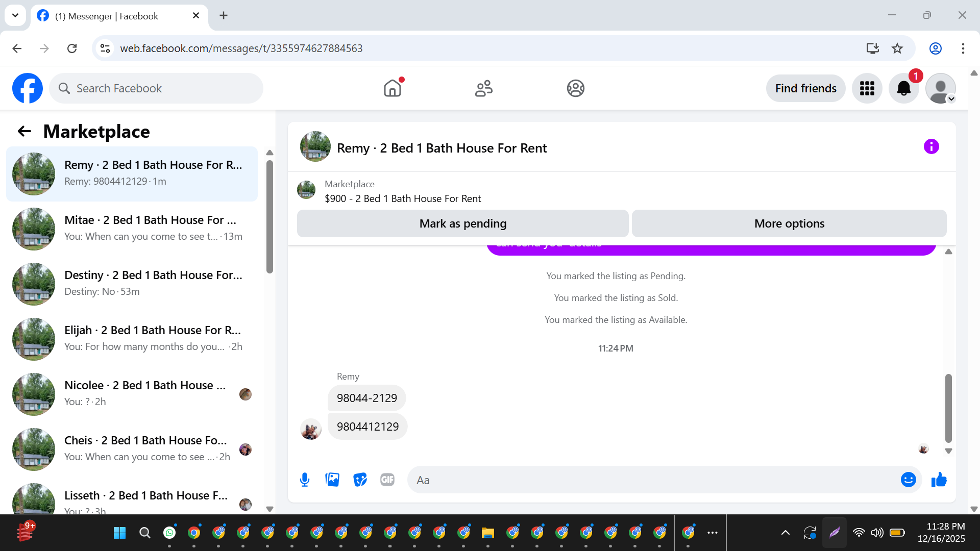The image size is (980, 551).
Task: Click the conversation list scrollbar thumb
Action: [269, 217]
